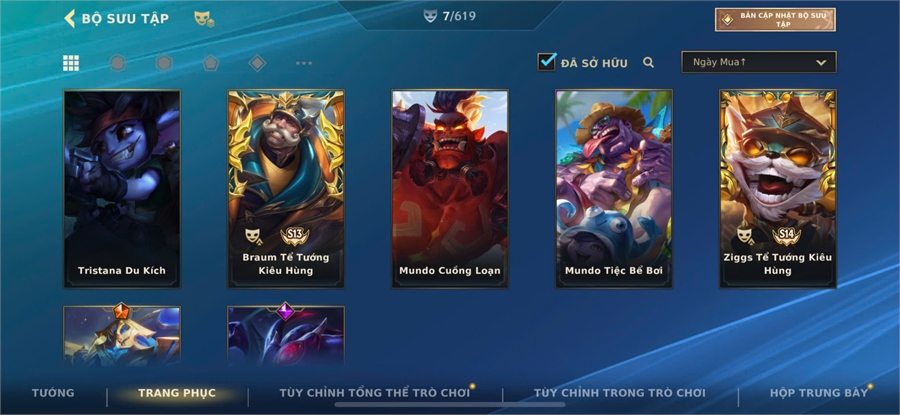This screenshot has width=900, height=415.
Task: Open the skin search magnifier
Action: [x=649, y=63]
